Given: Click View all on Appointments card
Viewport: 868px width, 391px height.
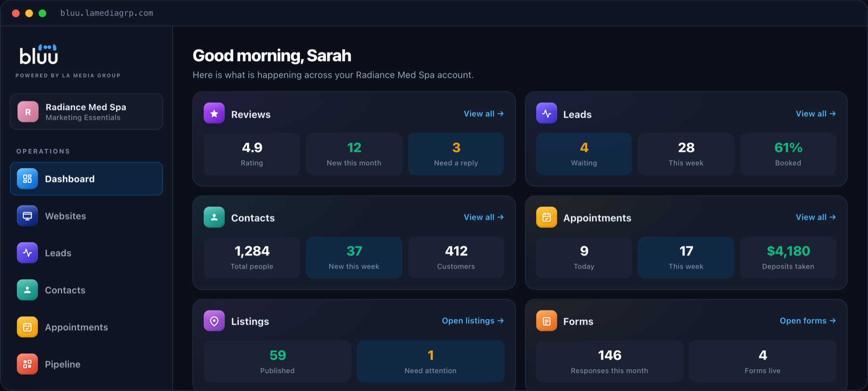Looking at the screenshot, I should coord(815,217).
